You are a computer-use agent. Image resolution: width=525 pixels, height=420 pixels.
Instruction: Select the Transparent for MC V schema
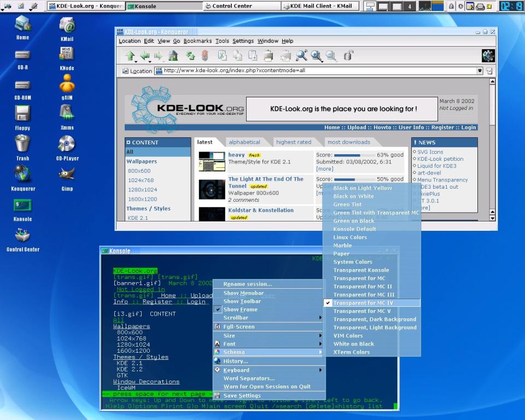pos(372,311)
